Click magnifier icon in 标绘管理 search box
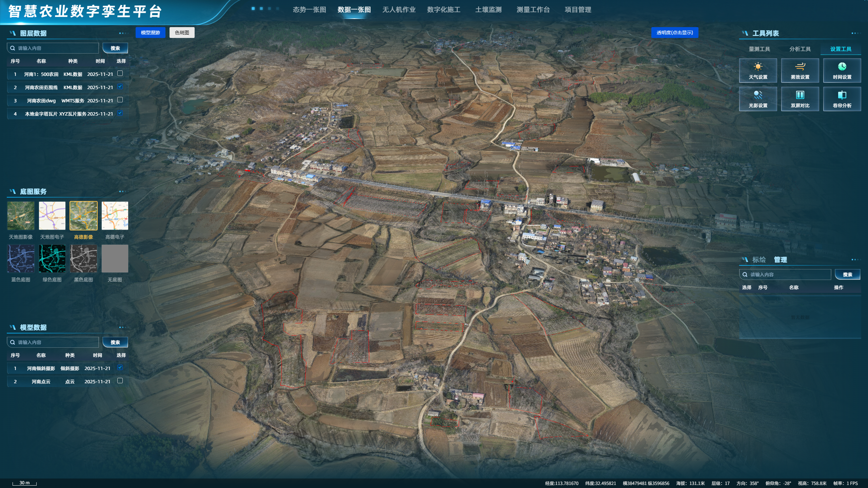The height and width of the screenshot is (488, 868). (x=745, y=274)
